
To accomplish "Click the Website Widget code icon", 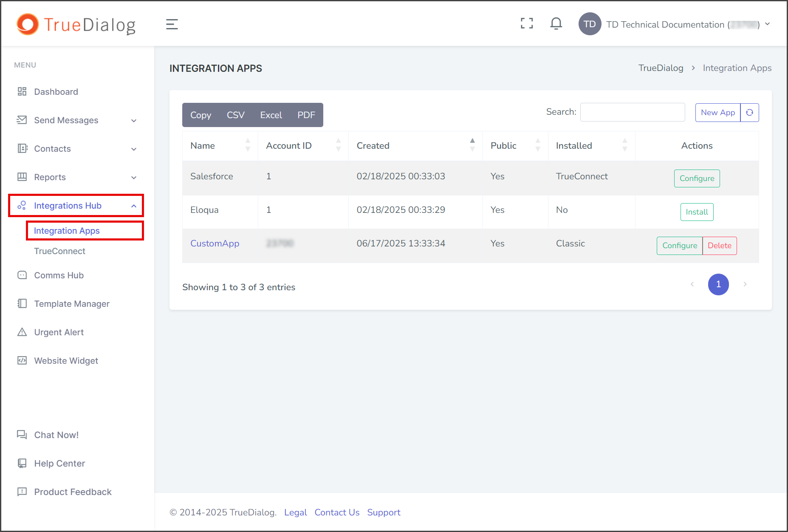I will click(22, 360).
